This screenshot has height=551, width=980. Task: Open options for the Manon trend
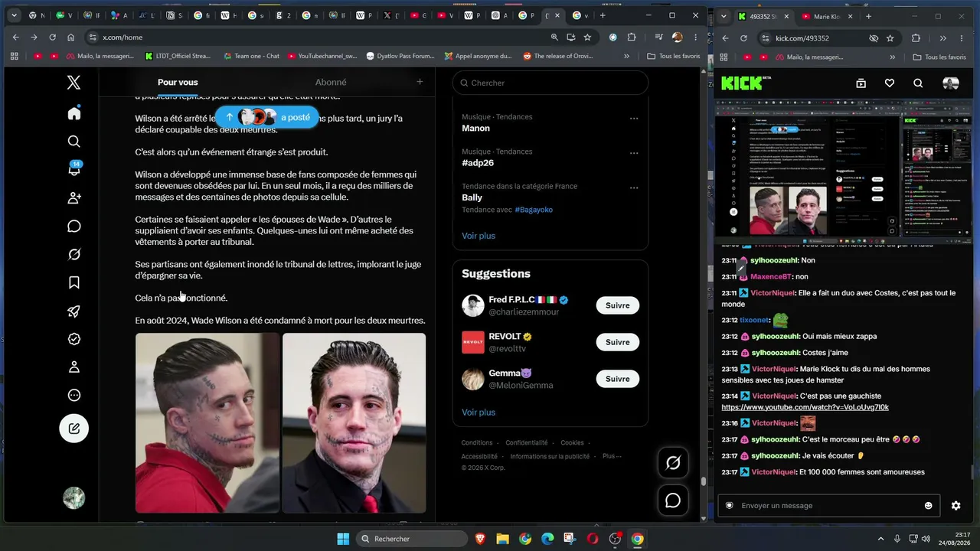click(x=634, y=119)
